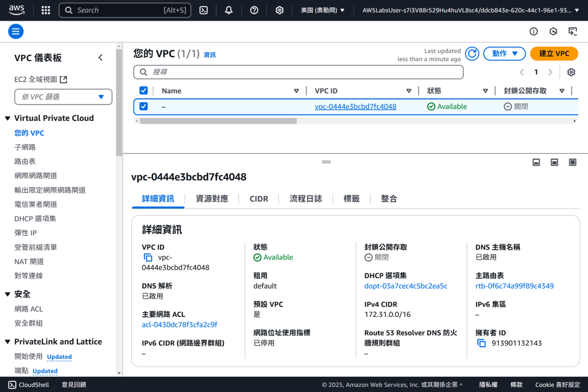The height and width of the screenshot is (392, 588).
Task: Open 彈性 IP in the sidebar
Action: coord(26,233)
